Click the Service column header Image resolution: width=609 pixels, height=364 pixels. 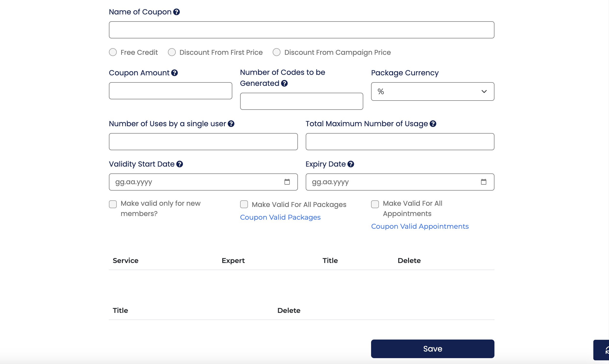coord(126,261)
